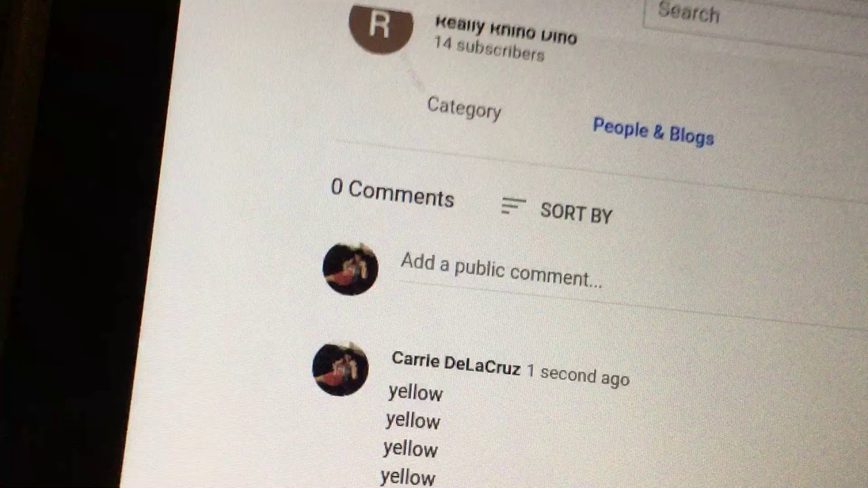The width and height of the screenshot is (868, 488).
Task: Open the channel name link beside the avatar
Action: coord(505,29)
